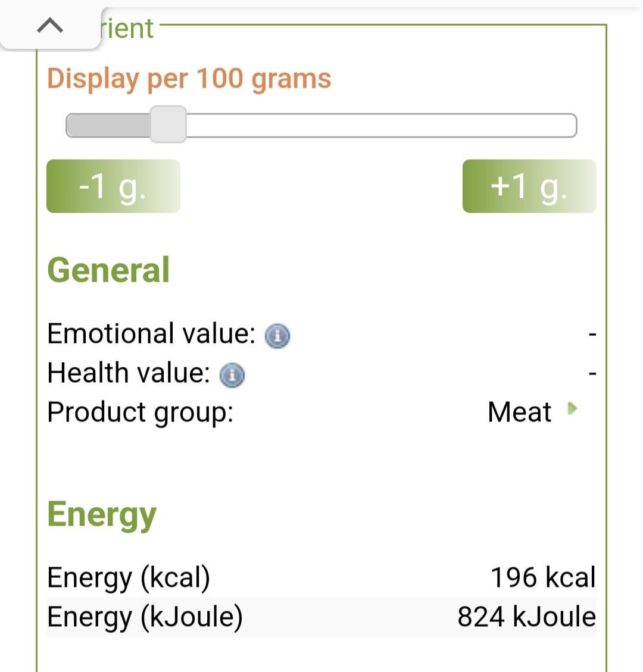The height and width of the screenshot is (672, 643).
Task: Click the 824 kJoule value
Action: (527, 617)
